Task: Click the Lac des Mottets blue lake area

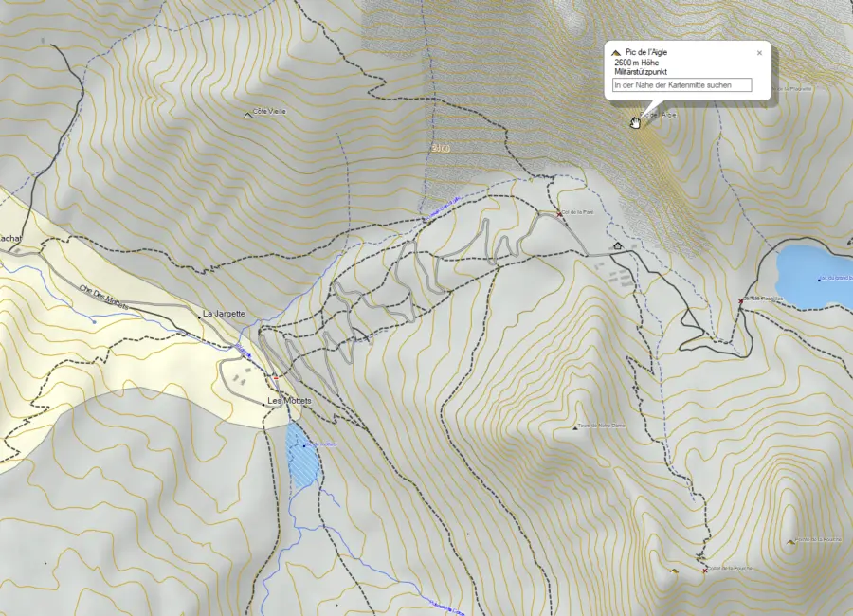Action: point(298,462)
